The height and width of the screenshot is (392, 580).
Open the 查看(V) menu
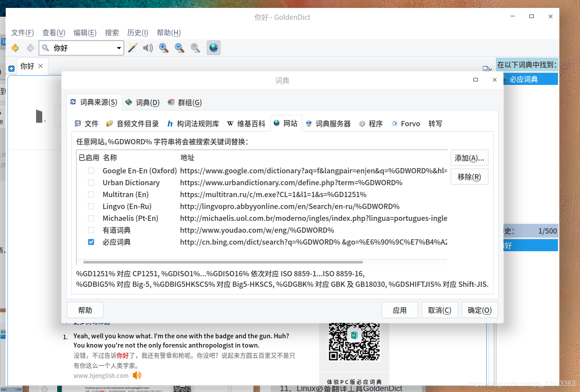pyautogui.click(x=54, y=33)
